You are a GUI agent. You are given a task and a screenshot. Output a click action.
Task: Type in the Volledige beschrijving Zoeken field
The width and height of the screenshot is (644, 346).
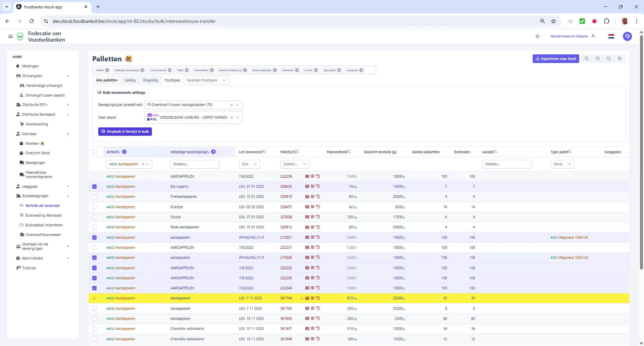[195, 164]
